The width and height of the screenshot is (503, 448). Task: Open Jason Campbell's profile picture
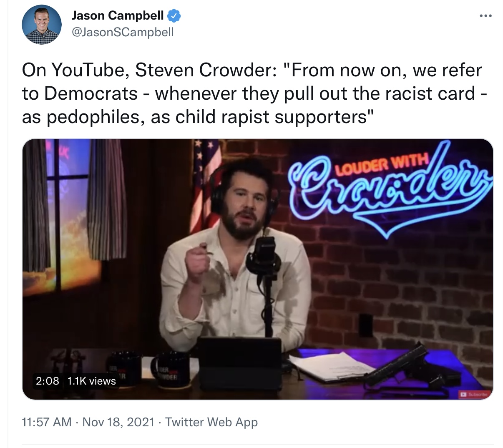point(42,25)
